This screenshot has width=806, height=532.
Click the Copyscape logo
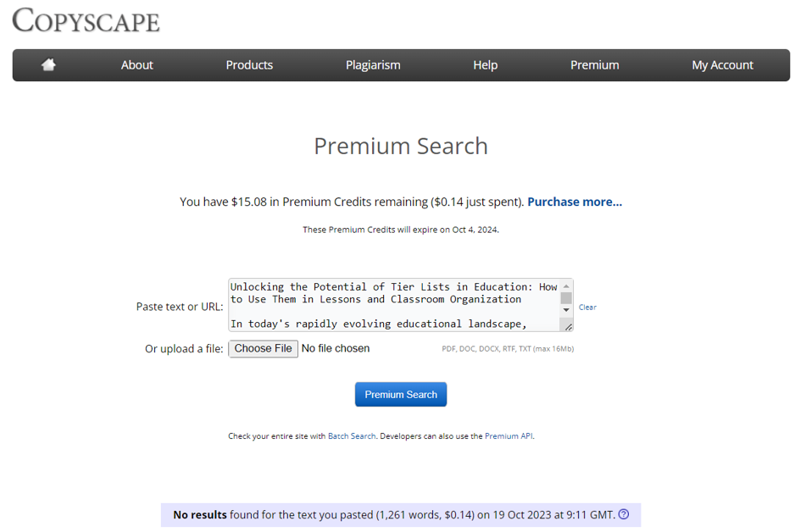(x=86, y=20)
